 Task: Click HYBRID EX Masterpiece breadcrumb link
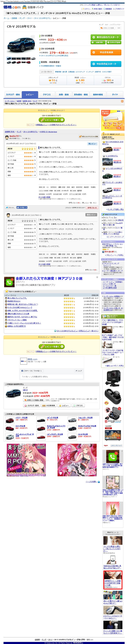48,132
